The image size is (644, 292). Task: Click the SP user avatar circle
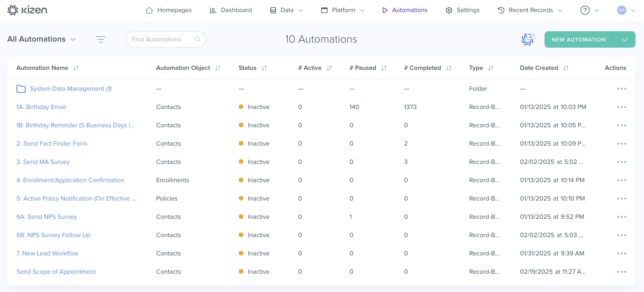point(622,10)
